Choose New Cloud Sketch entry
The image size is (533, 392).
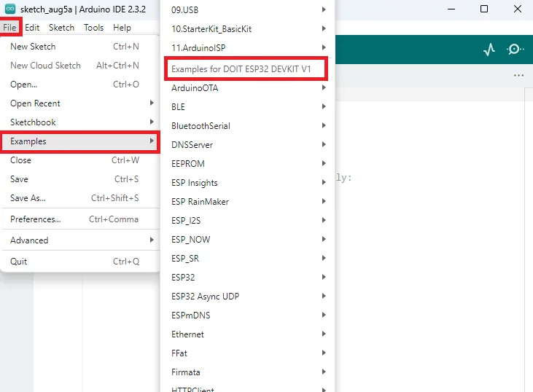click(80, 66)
